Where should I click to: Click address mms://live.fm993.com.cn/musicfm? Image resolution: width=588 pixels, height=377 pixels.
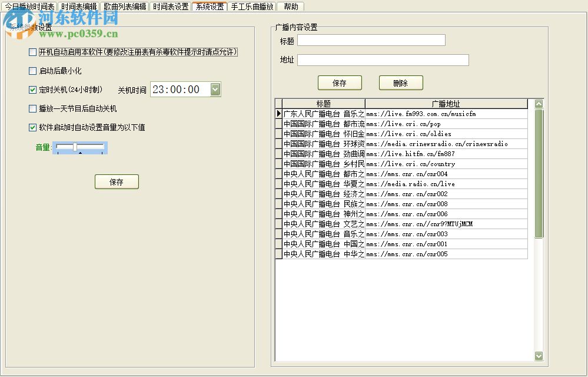[x=421, y=114]
